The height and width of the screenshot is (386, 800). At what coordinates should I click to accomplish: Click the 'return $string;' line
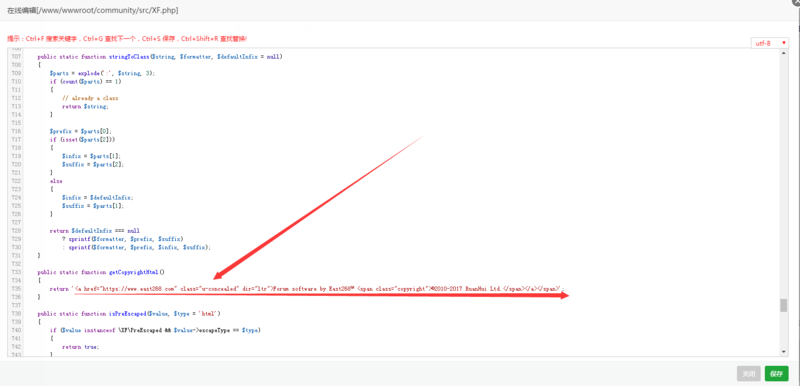coord(85,106)
